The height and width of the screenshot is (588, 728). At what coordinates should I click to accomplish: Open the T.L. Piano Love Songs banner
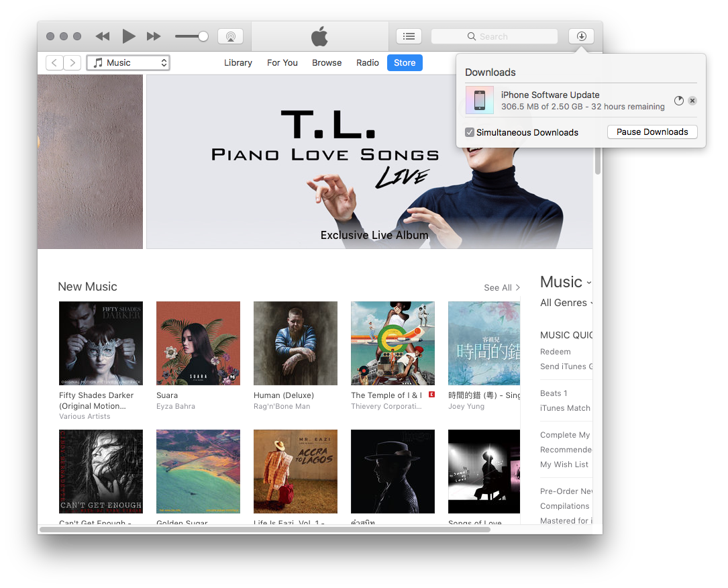pyautogui.click(x=370, y=162)
